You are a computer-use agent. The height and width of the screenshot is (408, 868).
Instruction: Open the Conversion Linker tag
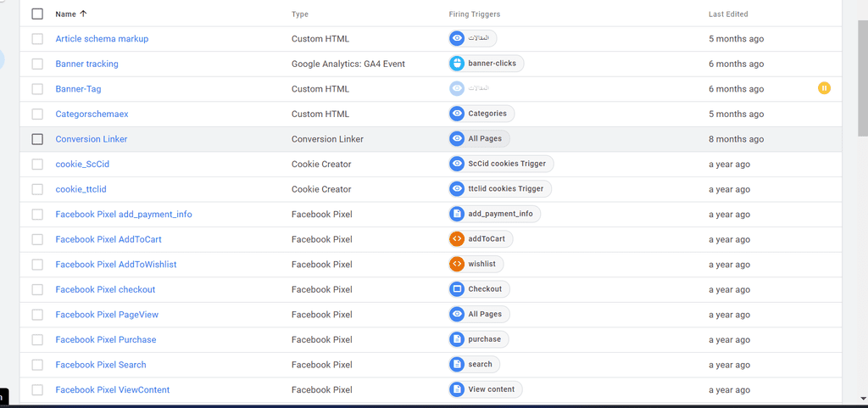tap(92, 139)
